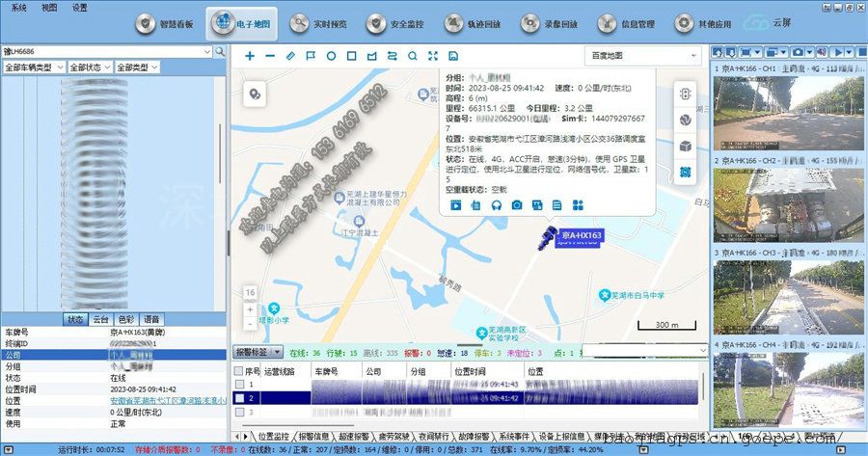Switch to the 云台 tab
This screenshot has height=456, width=868.
[100, 319]
